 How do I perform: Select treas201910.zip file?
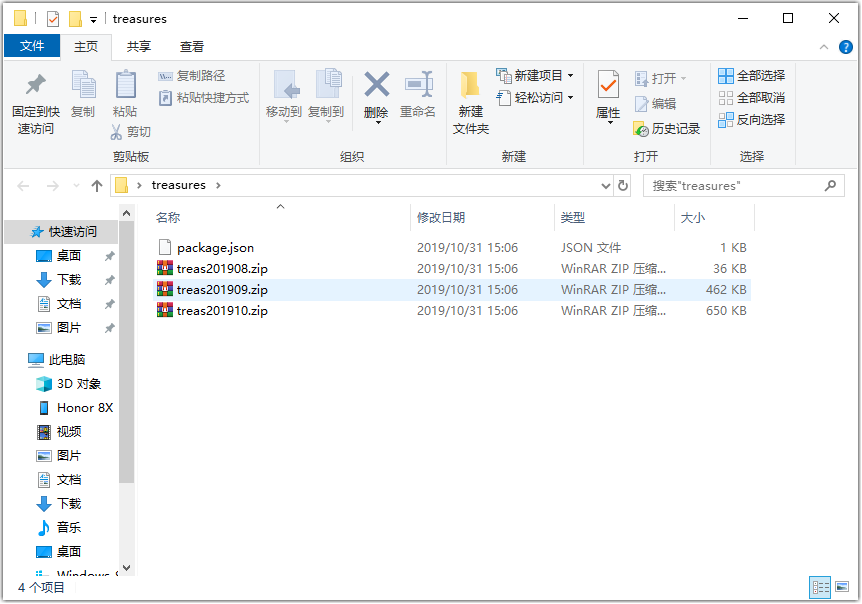click(452, 311)
